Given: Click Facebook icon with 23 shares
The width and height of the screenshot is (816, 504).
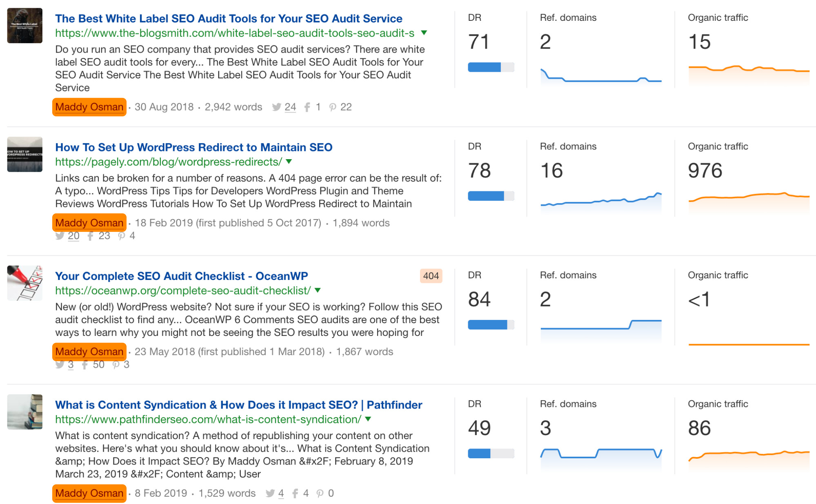Looking at the screenshot, I should (90, 236).
